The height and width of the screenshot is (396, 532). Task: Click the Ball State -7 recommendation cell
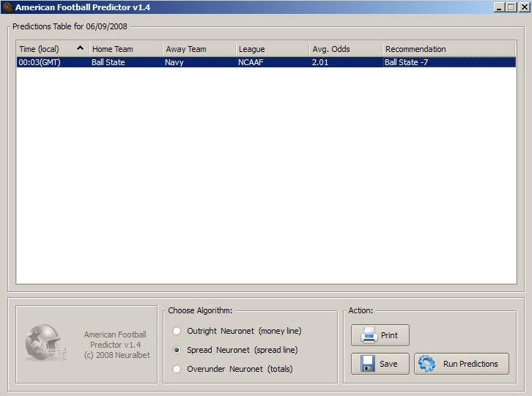coord(406,62)
